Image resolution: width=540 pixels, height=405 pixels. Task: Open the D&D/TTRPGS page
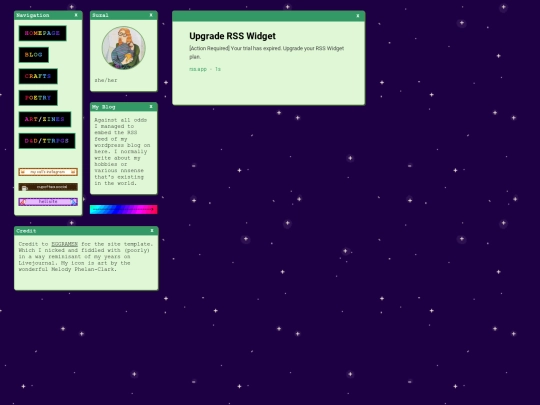click(x=47, y=141)
